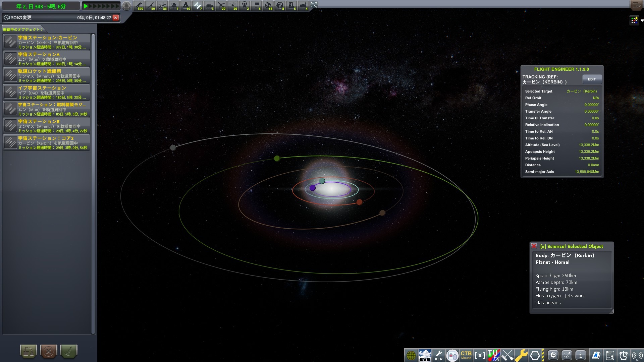This screenshot has height=362, width=644.
Task: Select vessel 宇宙ステーション-カービン
Action: tap(46, 42)
